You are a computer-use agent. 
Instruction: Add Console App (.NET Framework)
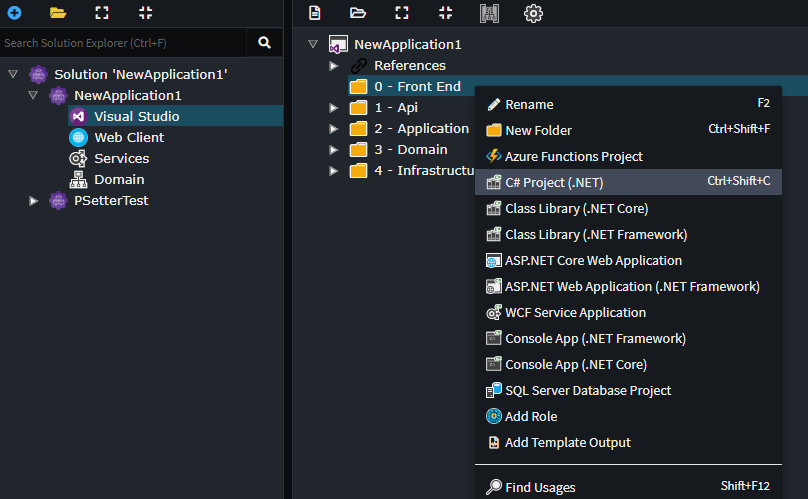tap(628, 338)
